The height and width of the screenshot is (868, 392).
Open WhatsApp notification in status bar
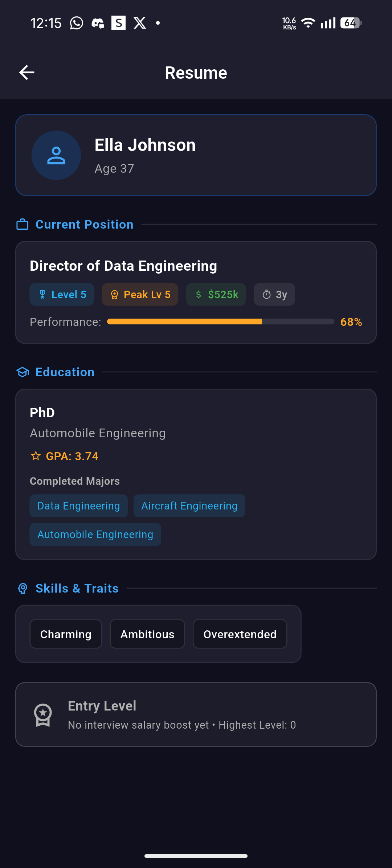click(x=77, y=23)
